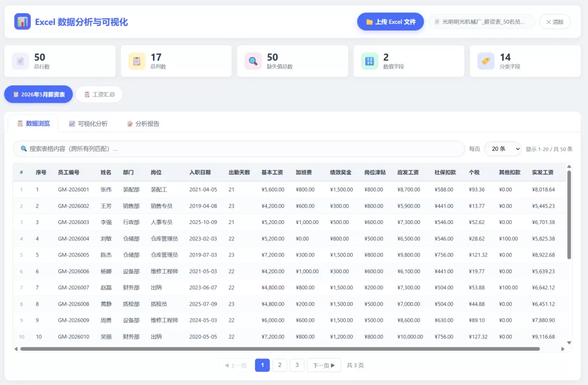Click the 质检员 position cell

(x=159, y=304)
